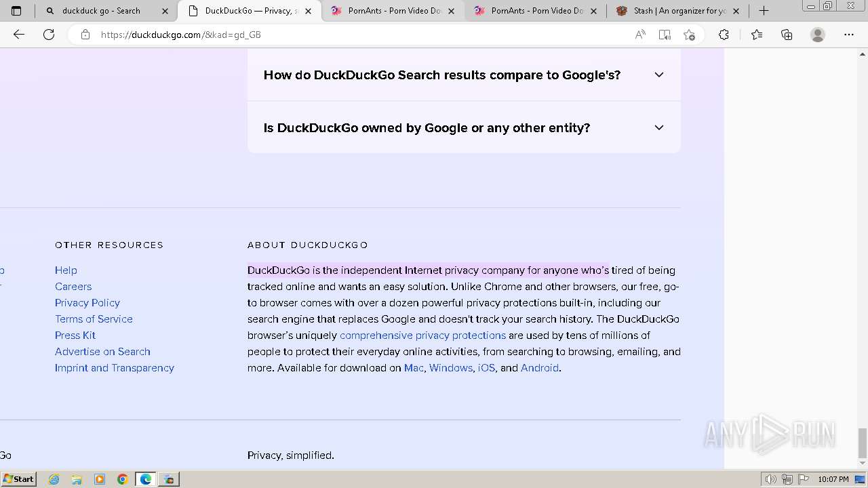Screen dimensions: 868x488
Task: Open the Careers link
Action: (x=73, y=286)
